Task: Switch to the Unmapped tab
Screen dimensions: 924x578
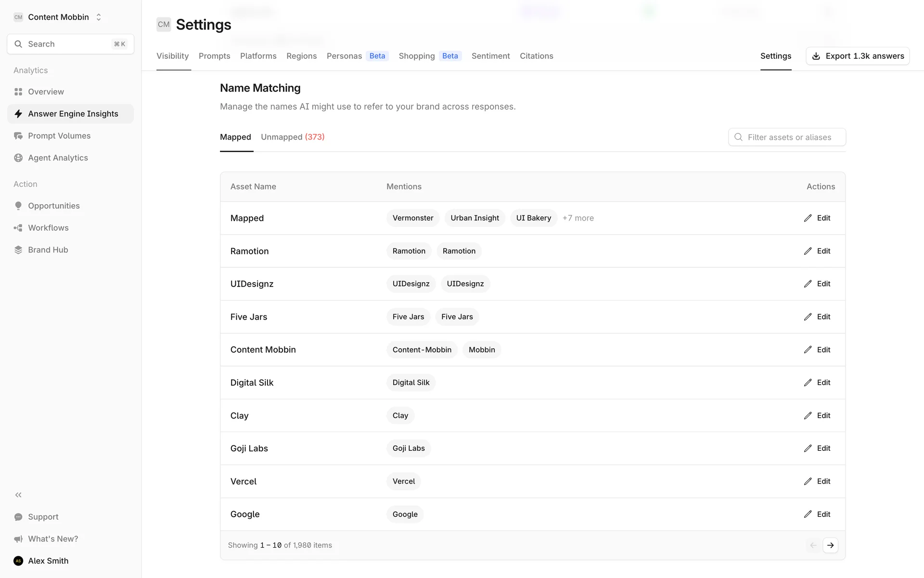Action: tap(292, 137)
